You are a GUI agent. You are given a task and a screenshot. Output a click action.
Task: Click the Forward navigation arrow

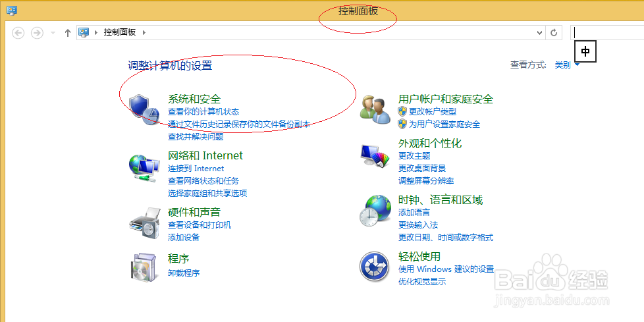click(38, 32)
